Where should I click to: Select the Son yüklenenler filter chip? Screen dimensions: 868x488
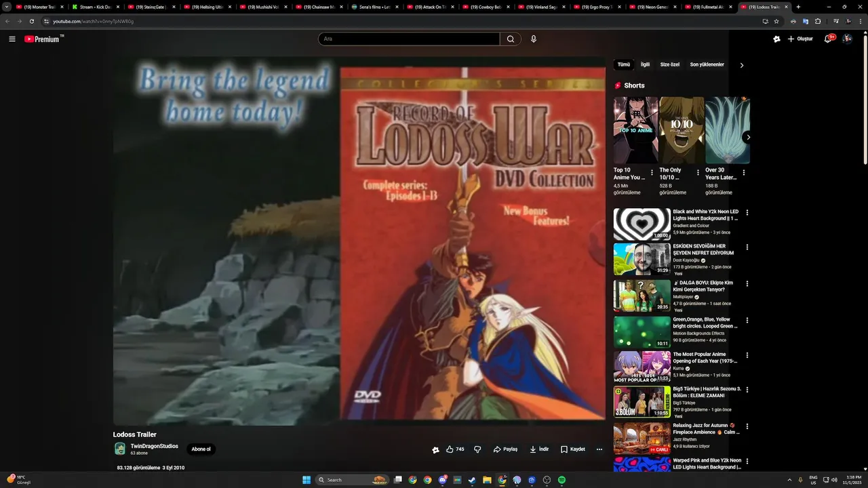pos(707,65)
